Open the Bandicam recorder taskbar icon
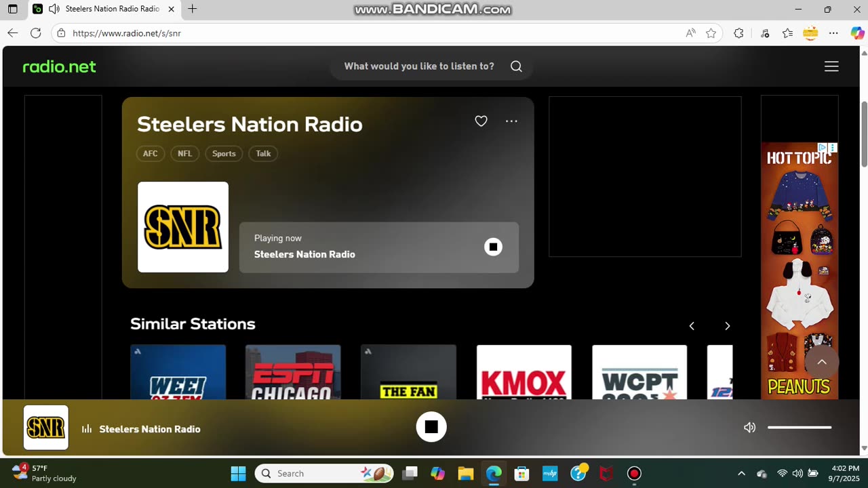868x488 pixels. pos(634,473)
